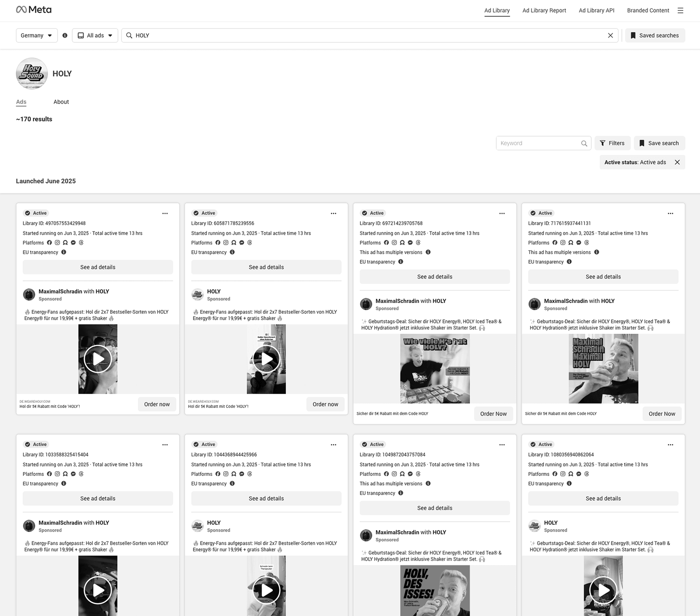
Task: Click 'Library ID: 1080356940862064' text
Action: [561, 455]
